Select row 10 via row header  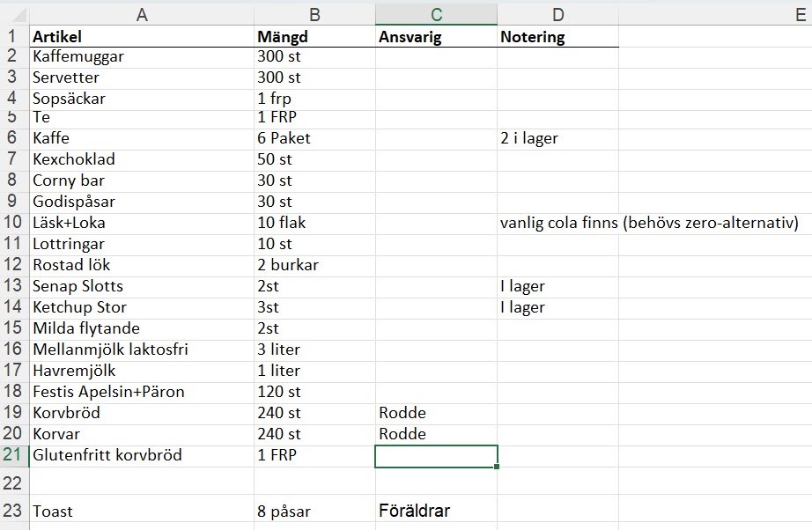pos(14,223)
